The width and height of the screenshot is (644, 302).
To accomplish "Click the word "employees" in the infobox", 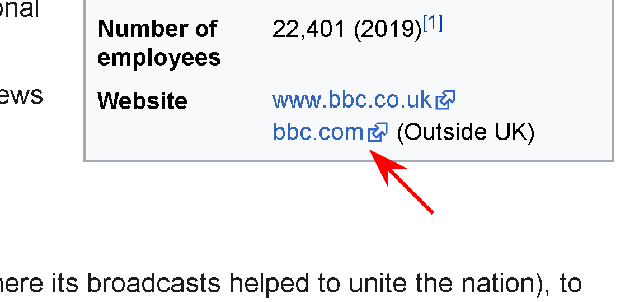I will [x=159, y=58].
